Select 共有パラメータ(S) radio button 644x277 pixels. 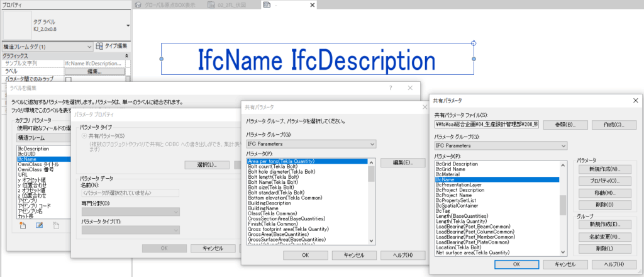tap(85, 135)
